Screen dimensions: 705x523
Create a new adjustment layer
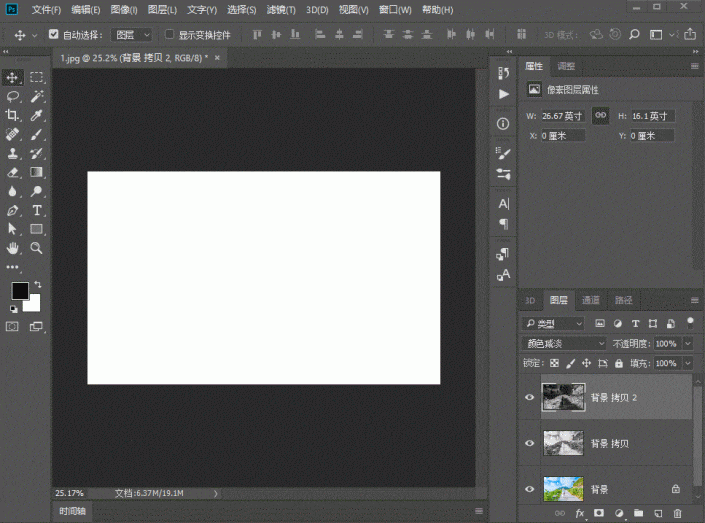tap(619, 513)
